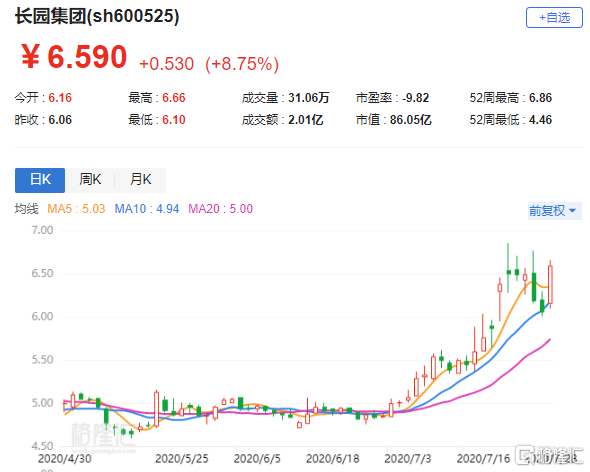The height and width of the screenshot is (472, 590).
Task: Add stock via +自选 button
Action: pyautogui.click(x=554, y=18)
